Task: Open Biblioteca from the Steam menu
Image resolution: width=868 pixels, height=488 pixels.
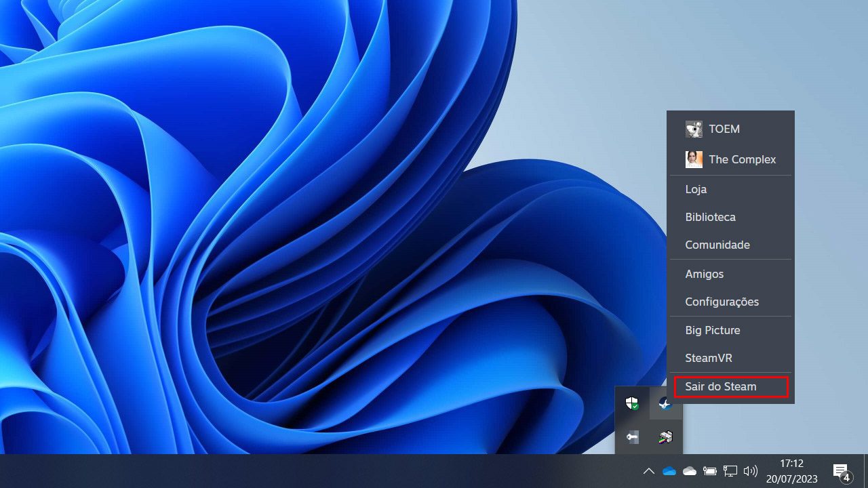Action: tap(730, 217)
